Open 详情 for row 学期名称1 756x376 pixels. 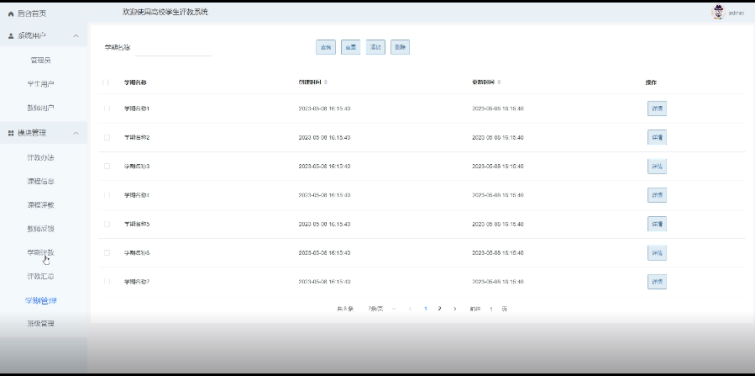pos(657,108)
